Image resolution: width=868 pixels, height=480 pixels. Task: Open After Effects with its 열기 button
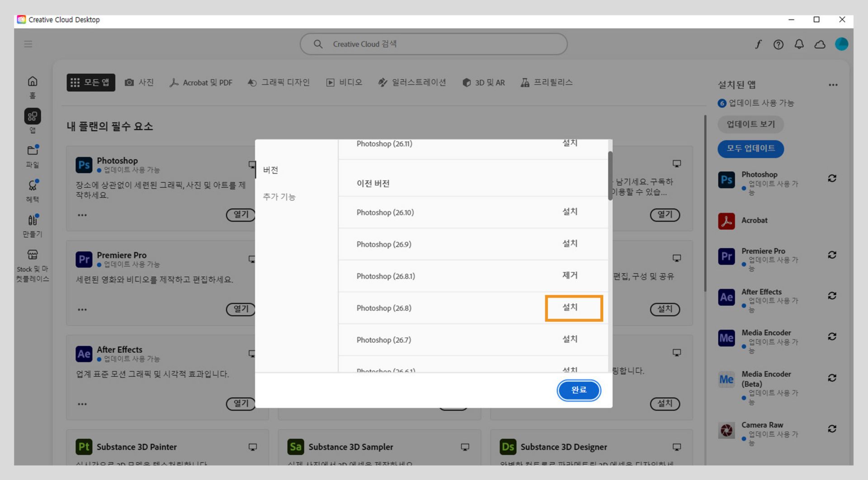click(x=241, y=404)
